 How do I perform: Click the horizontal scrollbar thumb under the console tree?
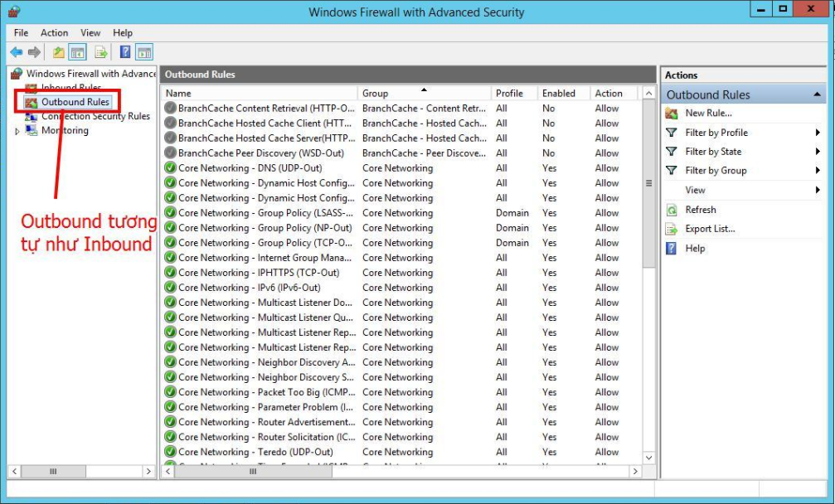(53, 472)
